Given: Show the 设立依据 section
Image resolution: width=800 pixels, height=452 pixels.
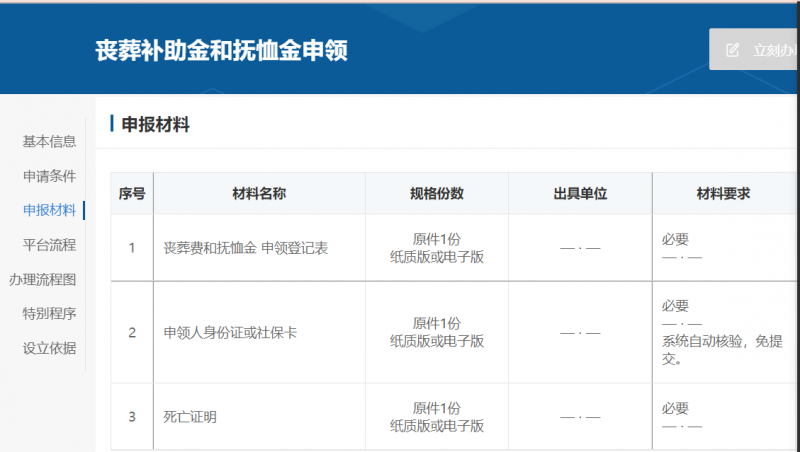Looking at the screenshot, I should (49, 348).
